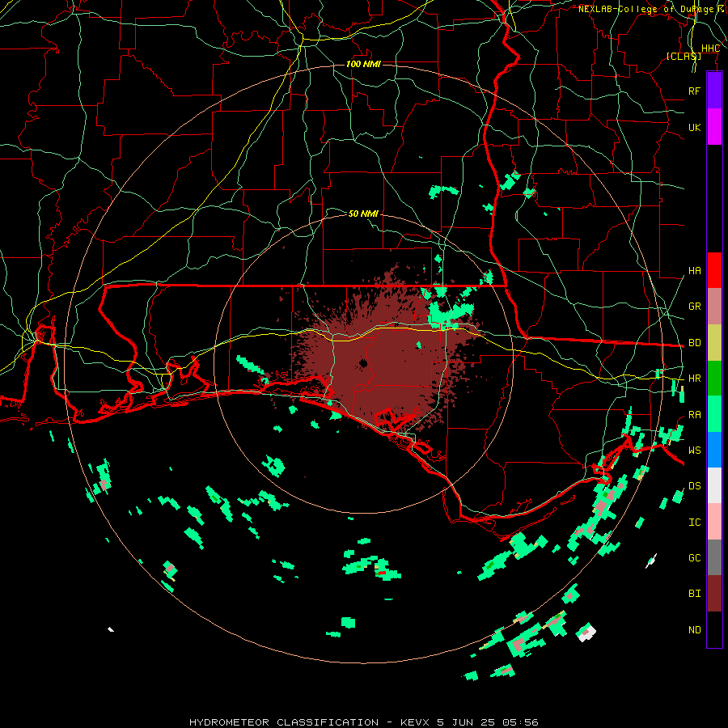The image size is (728, 728).
Task: Pick the light green RA legend swatch
Action: point(714,414)
